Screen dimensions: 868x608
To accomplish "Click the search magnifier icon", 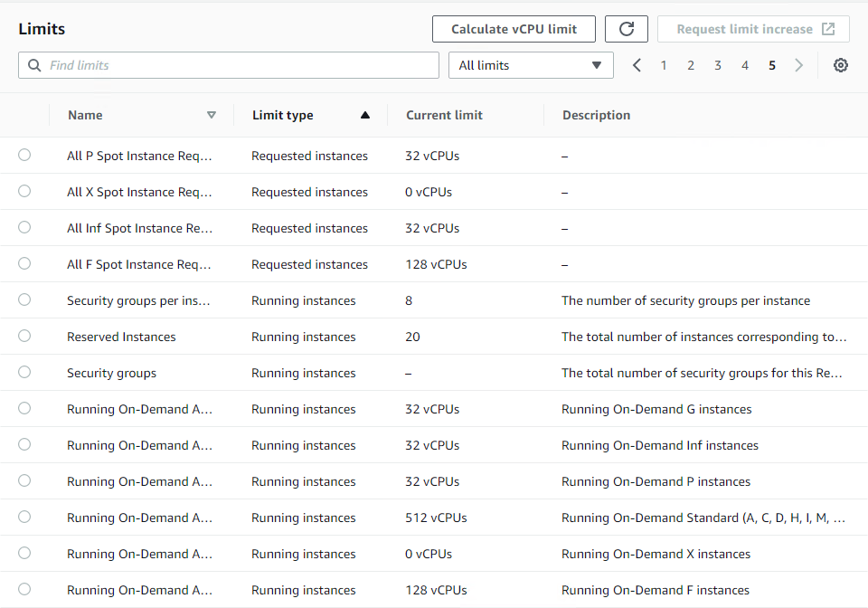I will [34, 65].
